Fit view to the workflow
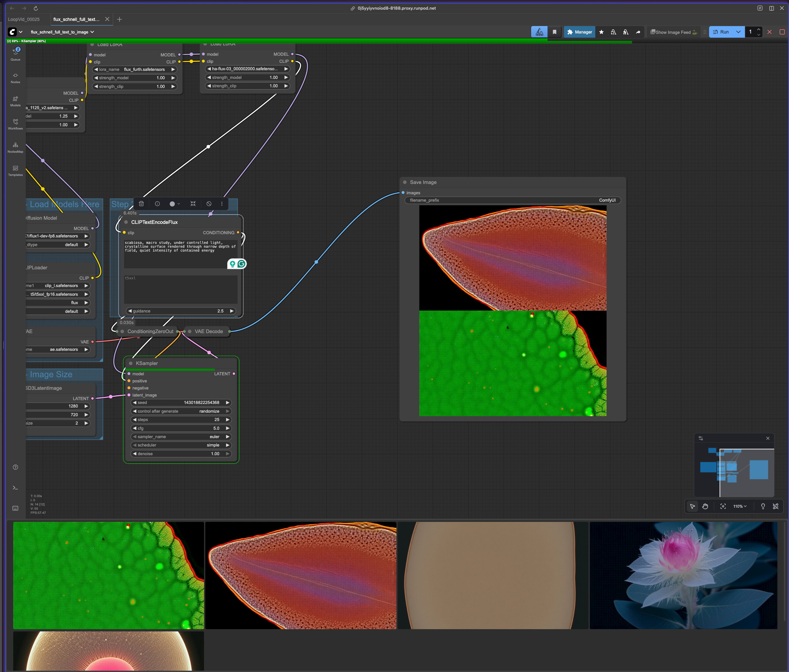The width and height of the screenshot is (789, 672). pos(723,506)
